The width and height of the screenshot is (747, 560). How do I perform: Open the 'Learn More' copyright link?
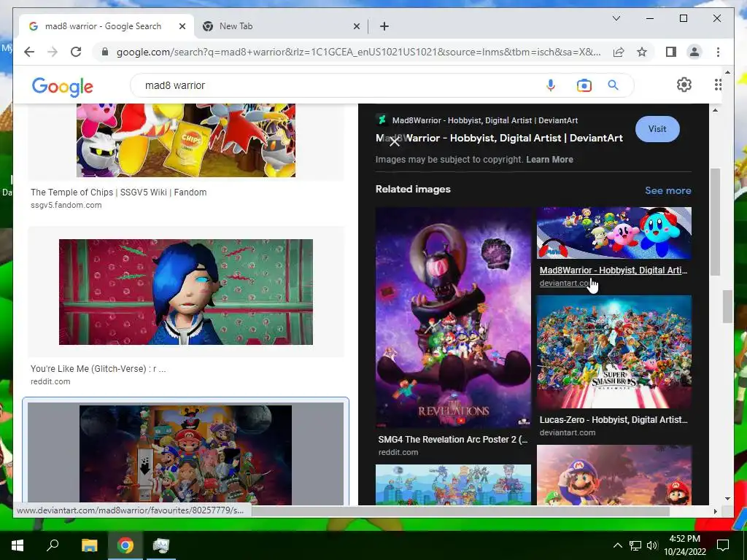(x=549, y=160)
